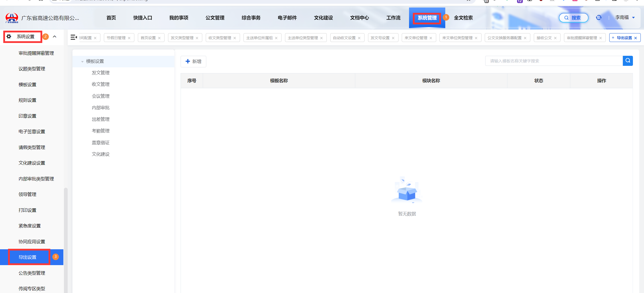Click the 搜索 pill button in header
The height and width of the screenshot is (293, 644).
tap(573, 18)
